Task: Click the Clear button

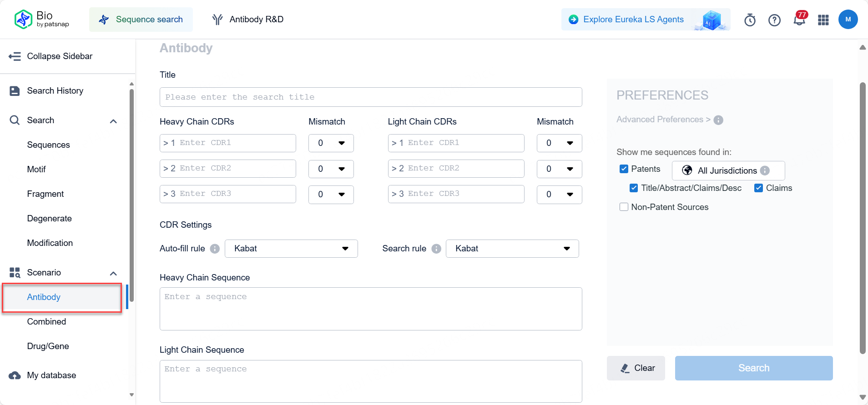Action: tap(636, 368)
